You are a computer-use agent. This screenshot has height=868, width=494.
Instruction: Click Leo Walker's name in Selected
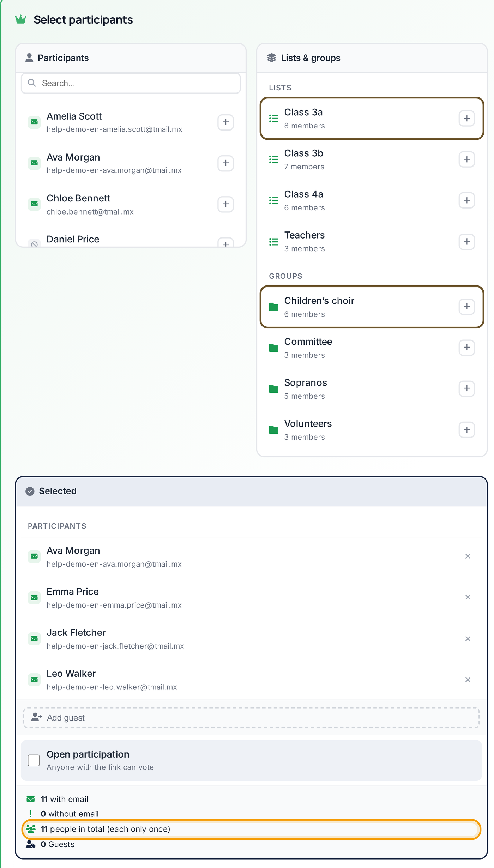click(x=71, y=674)
